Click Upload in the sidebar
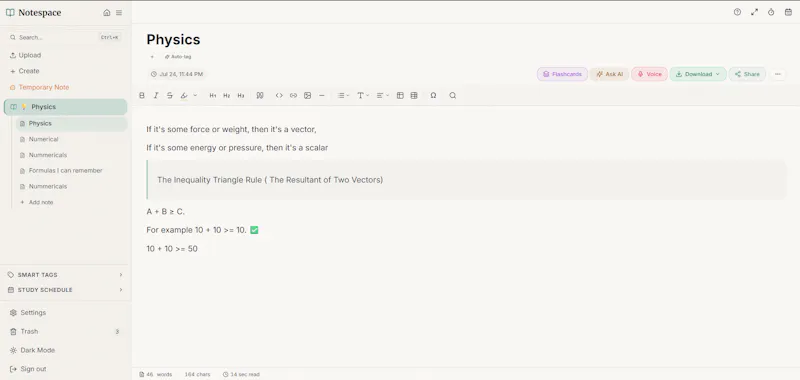Screen dimensions: 800x380 pos(26,55)
